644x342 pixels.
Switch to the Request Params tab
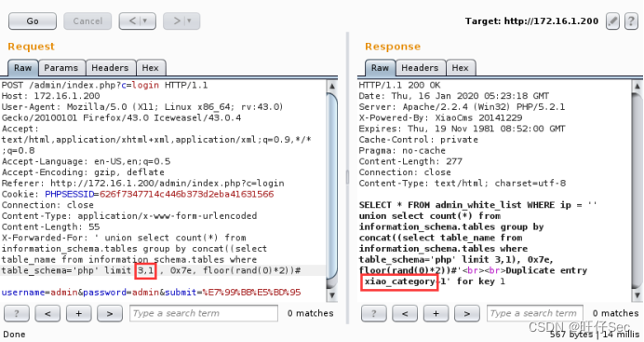[61, 68]
